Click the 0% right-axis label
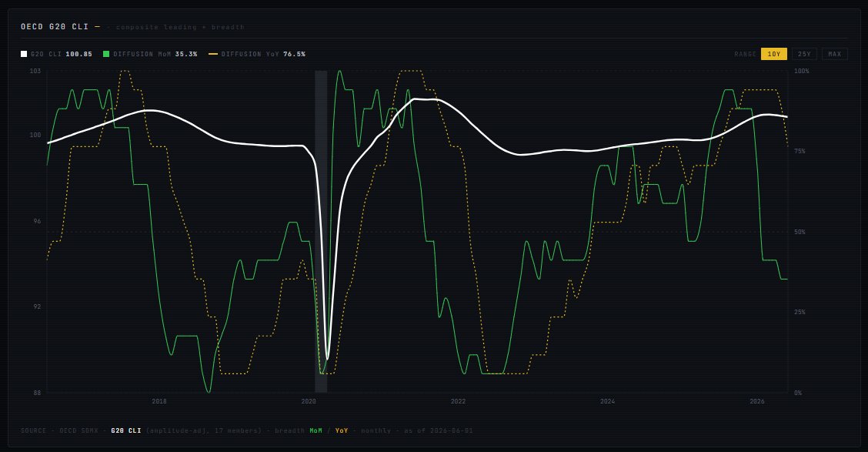Viewport: 868px width, 452px height. [798, 393]
